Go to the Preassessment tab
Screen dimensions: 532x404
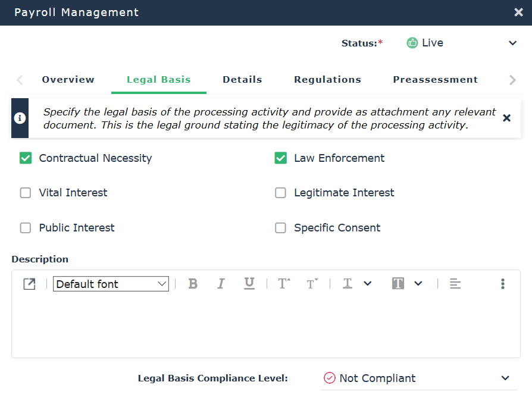coord(435,80)
